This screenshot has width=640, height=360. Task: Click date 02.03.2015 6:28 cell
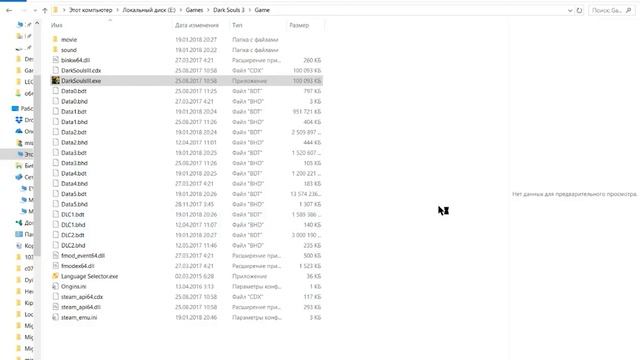coord(195,276)
